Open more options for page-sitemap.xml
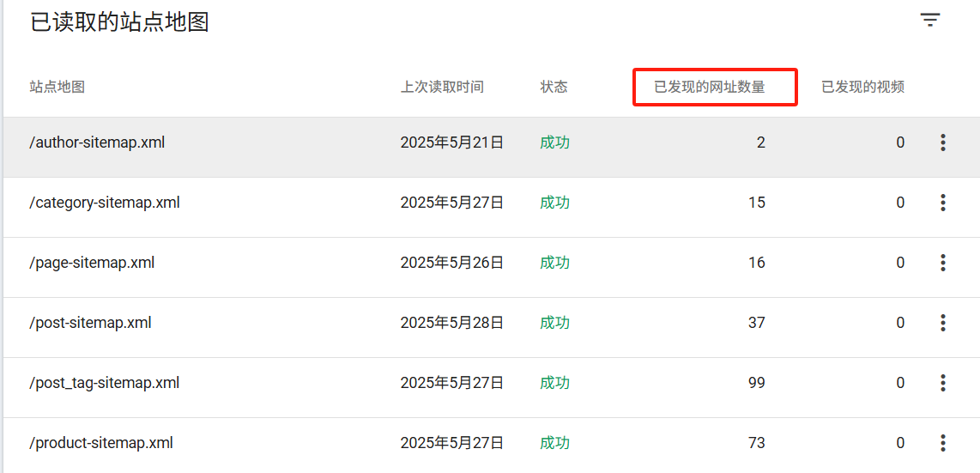Viewport: 980px width, 473px height. pos(942,263)
